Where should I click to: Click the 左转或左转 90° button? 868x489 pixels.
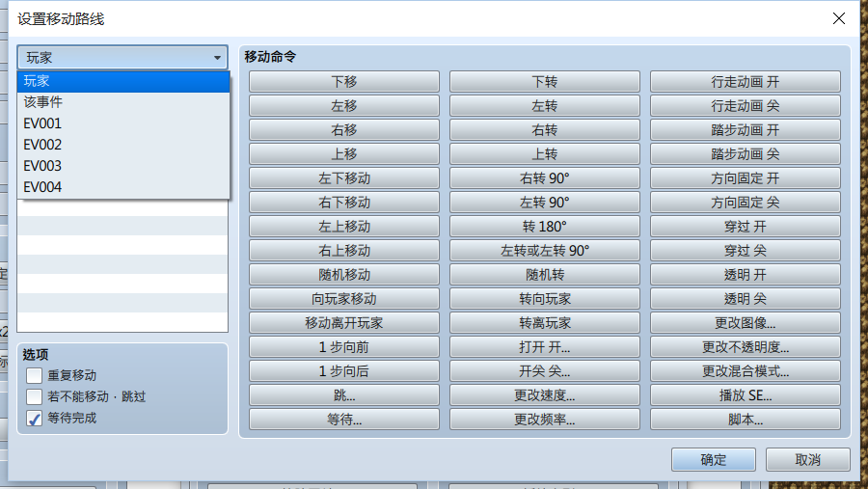pos(545,251)
